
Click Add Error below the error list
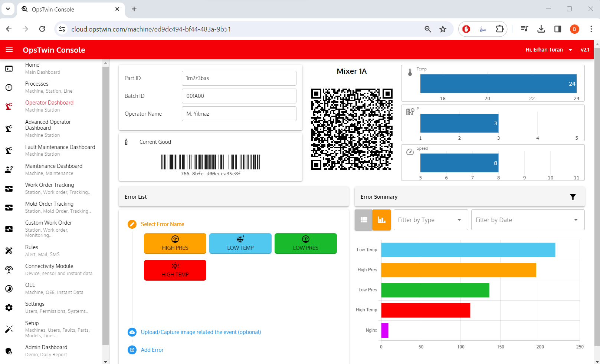[152, 350]
